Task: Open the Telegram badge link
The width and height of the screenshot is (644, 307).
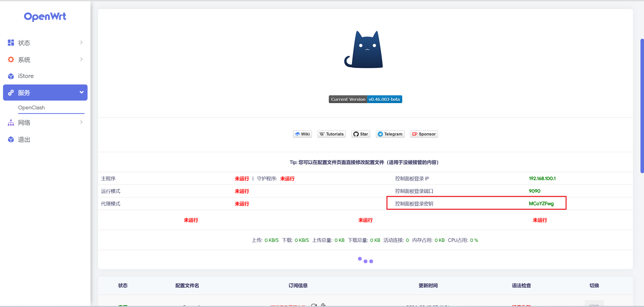Action: tap(390, 134)
